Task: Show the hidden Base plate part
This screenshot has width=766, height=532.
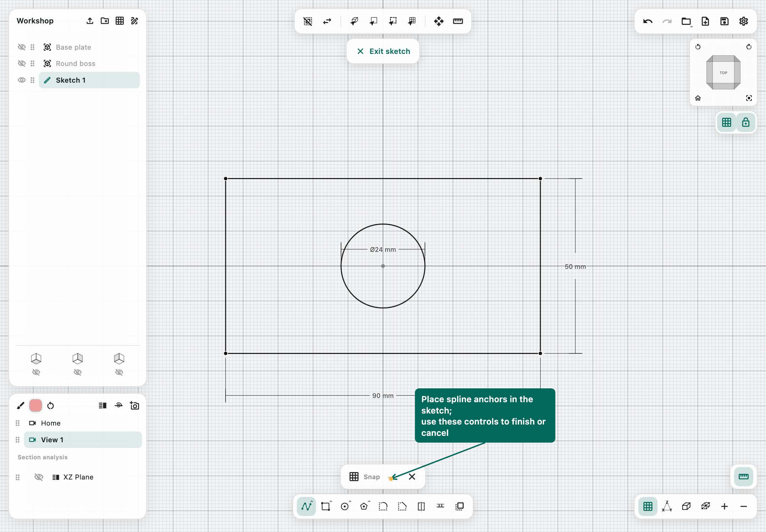Action: 22,47
